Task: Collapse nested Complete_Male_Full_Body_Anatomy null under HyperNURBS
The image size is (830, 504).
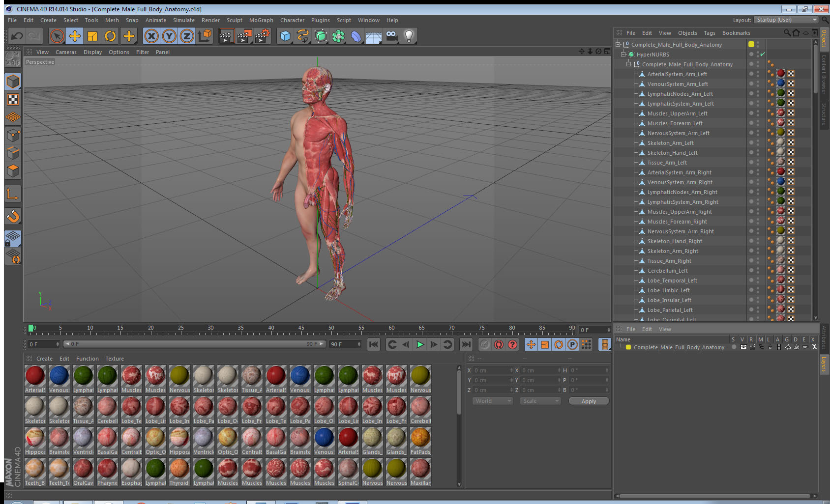Action: tap(629, 64)
